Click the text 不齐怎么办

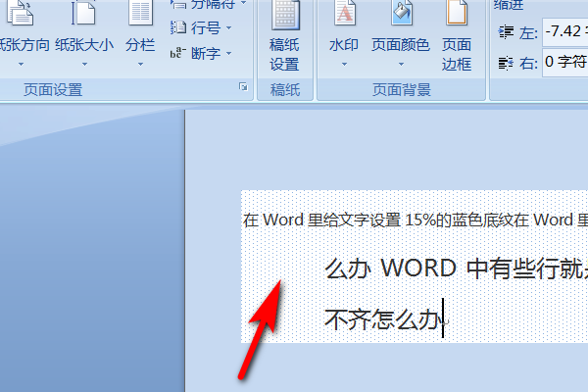pos(383,319)
